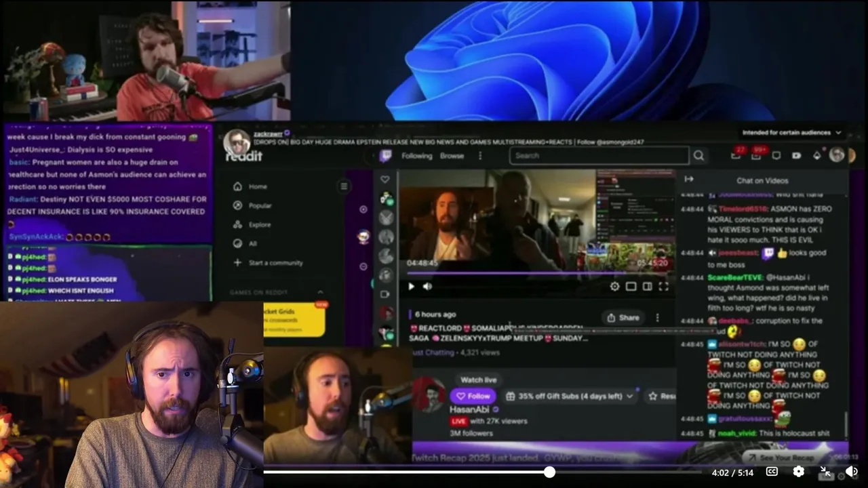The image size is (868, 488).
Task: Click the top-left webcam feed of the man in red
Action: [146, 61]
